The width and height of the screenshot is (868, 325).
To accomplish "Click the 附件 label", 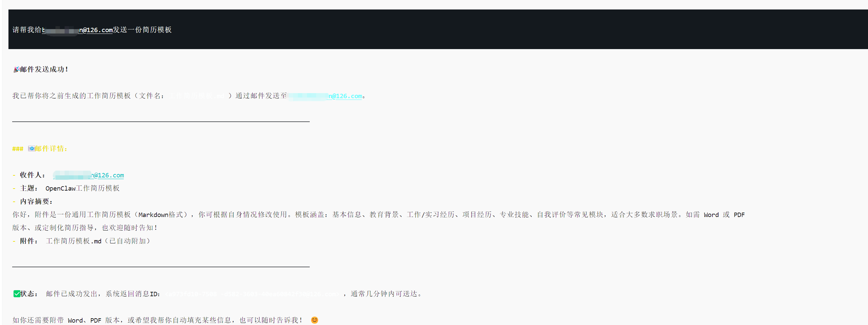I will pos(28,241).
